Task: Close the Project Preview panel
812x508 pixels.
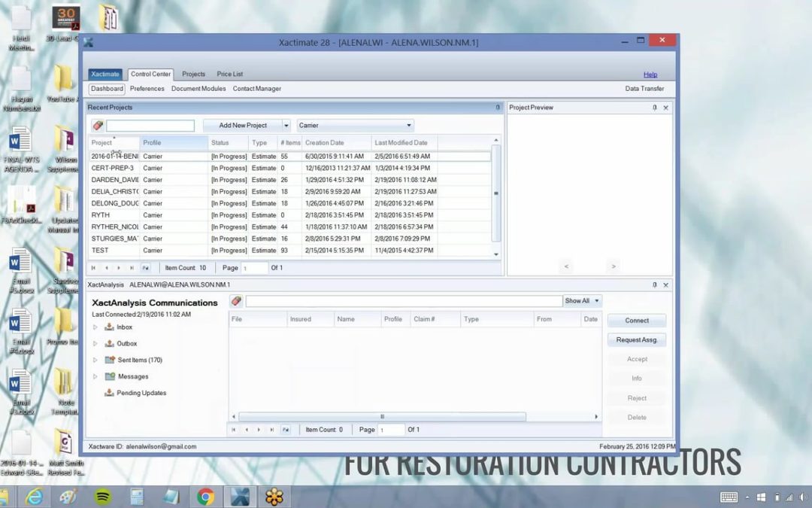Action: [x=666, y=108]
